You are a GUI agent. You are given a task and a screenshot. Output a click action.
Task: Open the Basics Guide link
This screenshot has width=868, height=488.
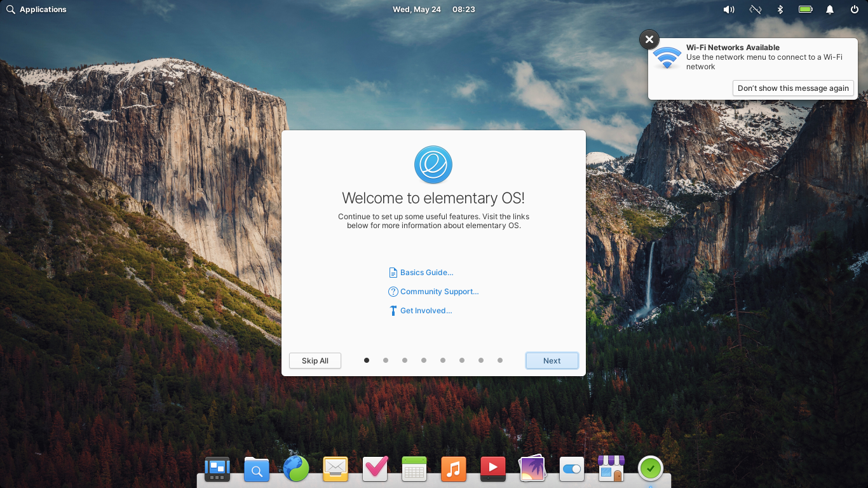427,273
